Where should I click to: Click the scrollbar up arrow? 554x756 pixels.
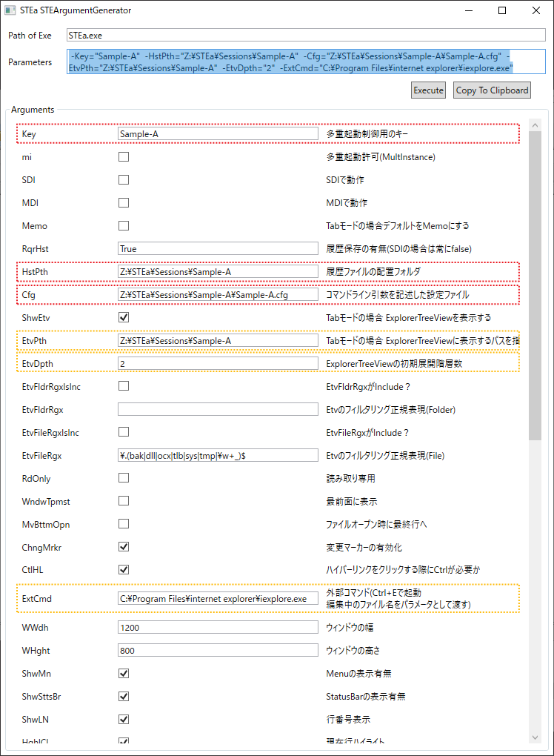(x=535, y=125)
